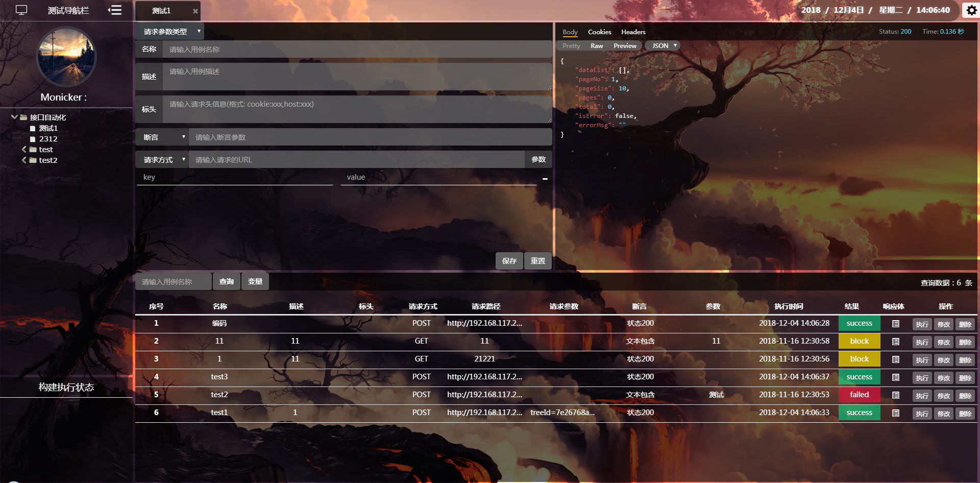
Task: Click the monitor icon in top-left header
Action: (x=21, y=10)
